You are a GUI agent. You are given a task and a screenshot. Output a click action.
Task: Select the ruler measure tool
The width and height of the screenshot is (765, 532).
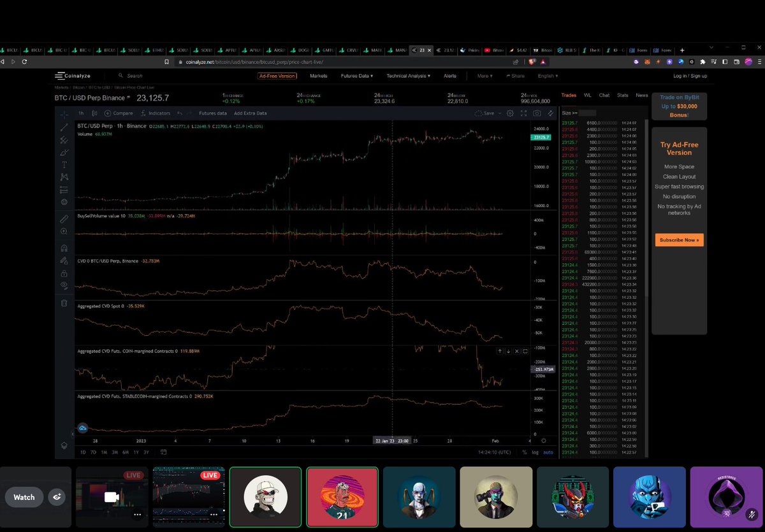click(64, 219)
